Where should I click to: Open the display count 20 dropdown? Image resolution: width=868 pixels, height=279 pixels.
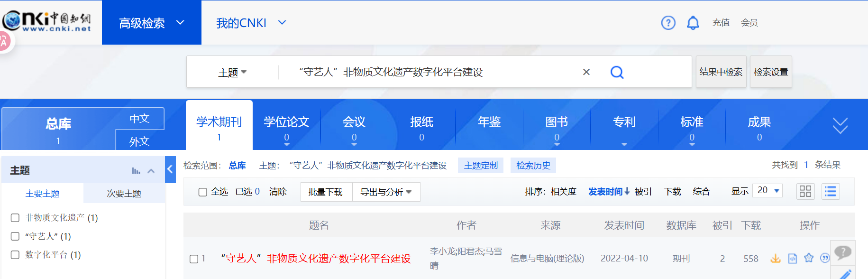[767, 191]
